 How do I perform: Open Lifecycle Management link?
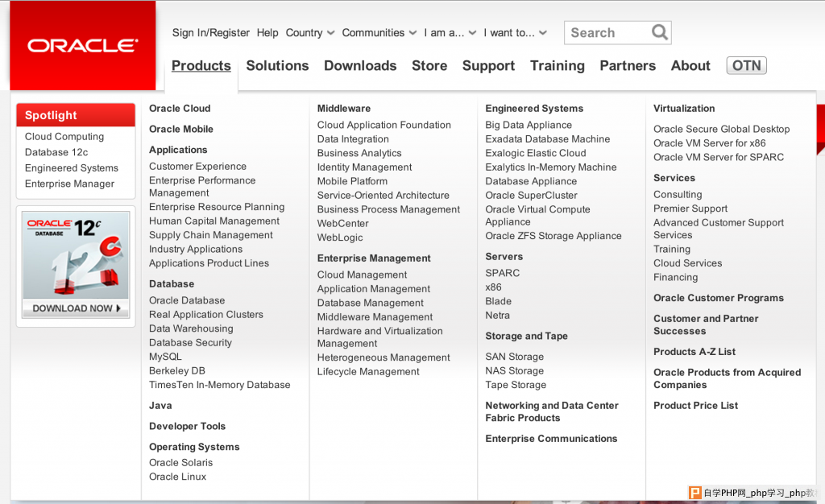click(x=368, y=372)
